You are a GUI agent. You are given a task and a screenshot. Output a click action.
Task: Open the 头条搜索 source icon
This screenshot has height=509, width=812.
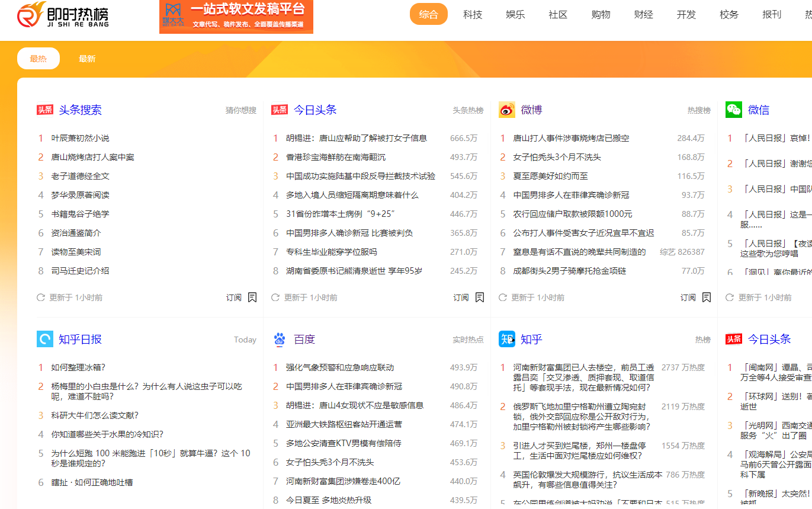[x=45, y=110]
